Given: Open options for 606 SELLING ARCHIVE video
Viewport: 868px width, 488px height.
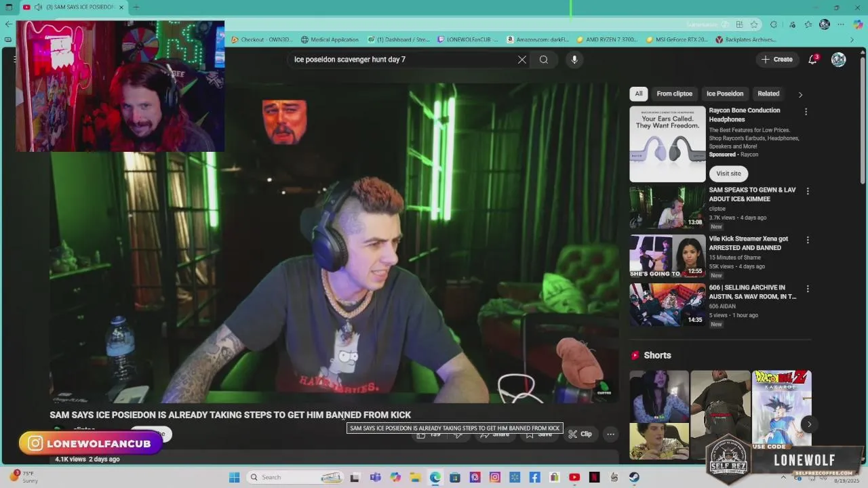Looking at the screenshot, I should [x=807, y=289].
